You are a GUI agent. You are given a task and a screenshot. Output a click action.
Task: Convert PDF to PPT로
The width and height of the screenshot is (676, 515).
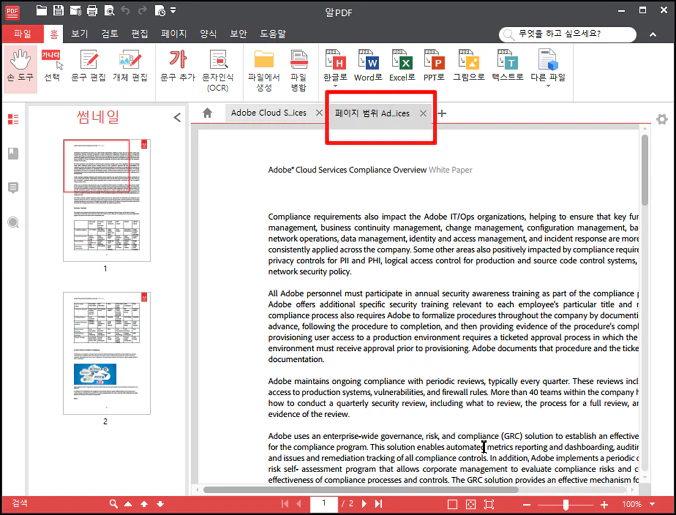(434, 66)
